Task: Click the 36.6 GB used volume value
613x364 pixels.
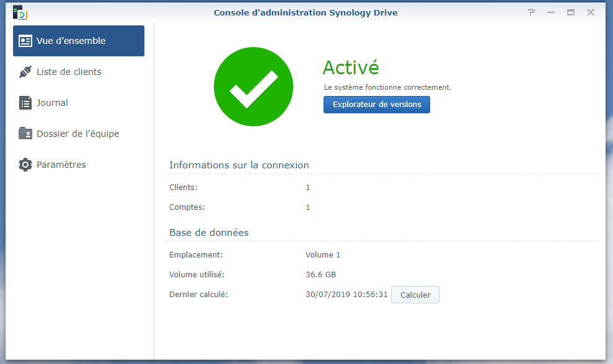Action: coord(320,275)
